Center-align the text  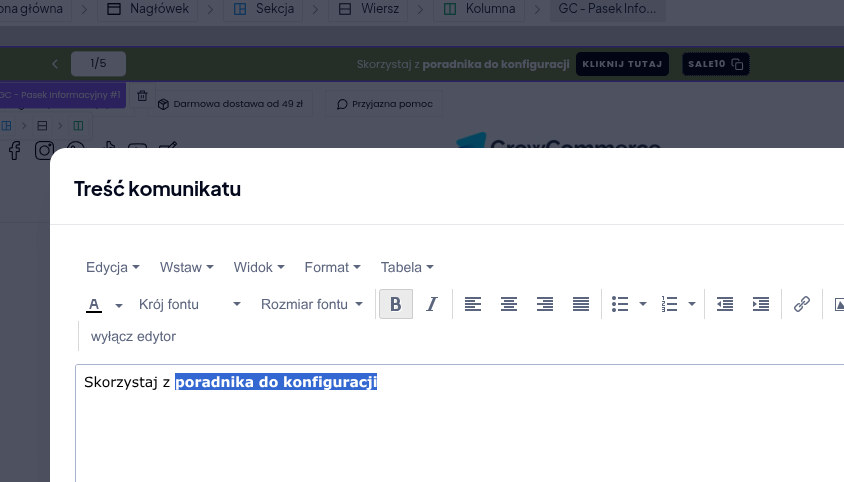coord(509,304)
